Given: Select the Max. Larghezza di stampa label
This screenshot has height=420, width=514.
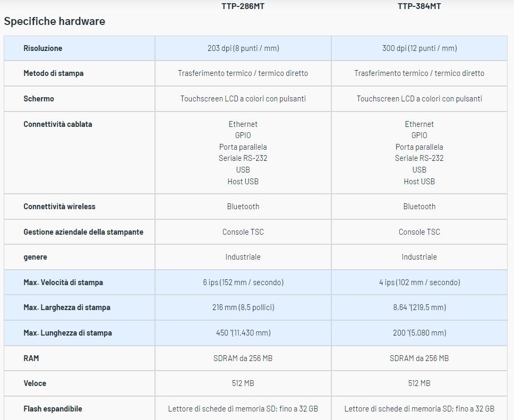Looking at the screenshot, I should pyautogui.click(x=67, y=307).
